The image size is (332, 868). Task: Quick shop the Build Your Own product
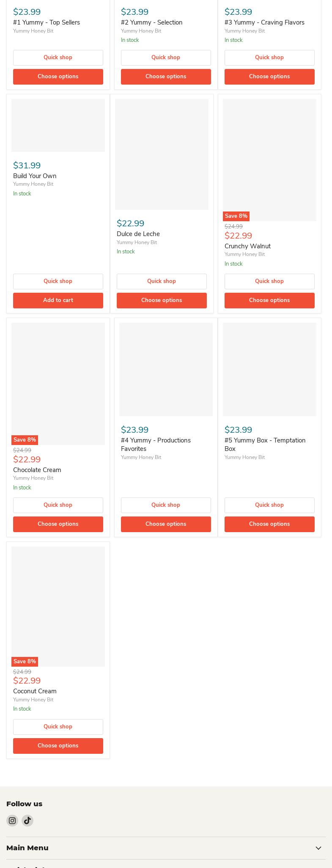[x=58, y=281]
